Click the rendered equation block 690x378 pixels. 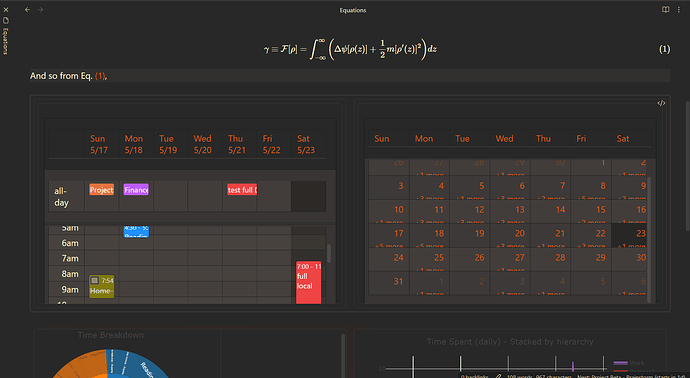coord(350,49)
